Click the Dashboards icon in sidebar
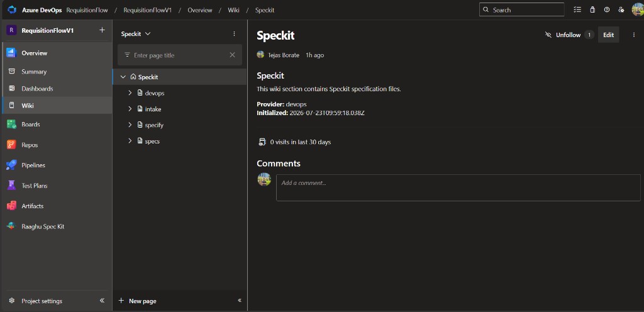 [12, 89]
